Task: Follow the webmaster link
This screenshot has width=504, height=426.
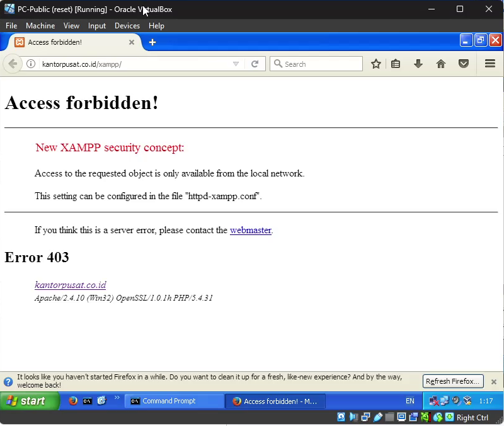Action: coord(251,230)
